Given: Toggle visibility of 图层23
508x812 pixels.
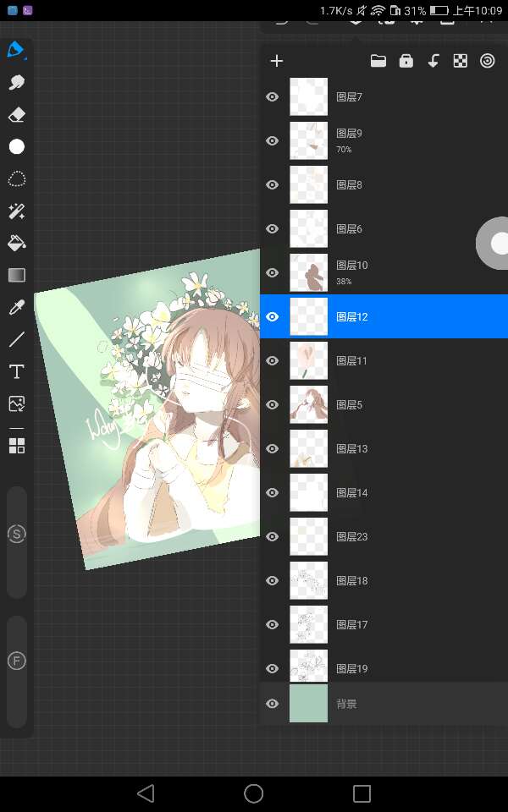Looking at the screenshot, I should pyautogui.click(x=272, y=537).
